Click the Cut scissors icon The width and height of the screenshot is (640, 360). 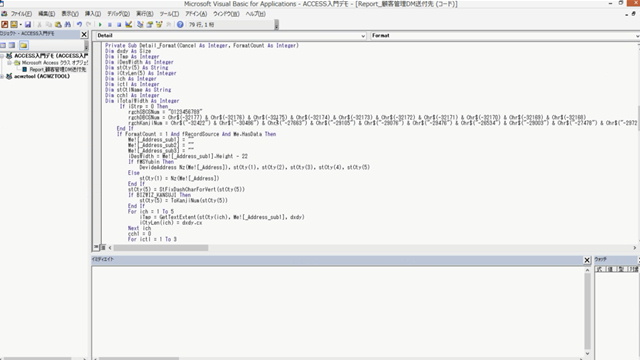tap(40, 24)
